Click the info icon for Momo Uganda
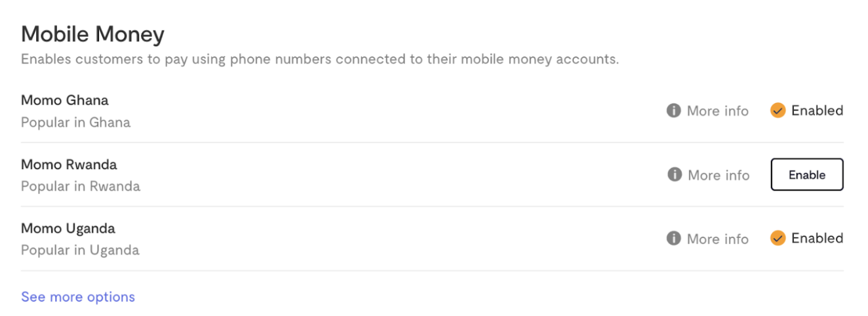 673,238
